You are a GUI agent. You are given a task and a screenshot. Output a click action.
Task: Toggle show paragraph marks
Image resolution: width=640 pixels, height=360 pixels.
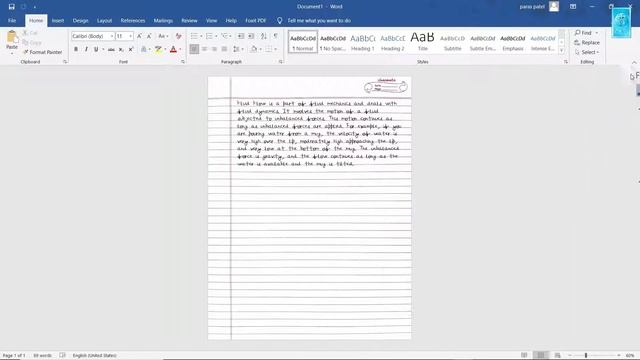(x=276, y=36)
